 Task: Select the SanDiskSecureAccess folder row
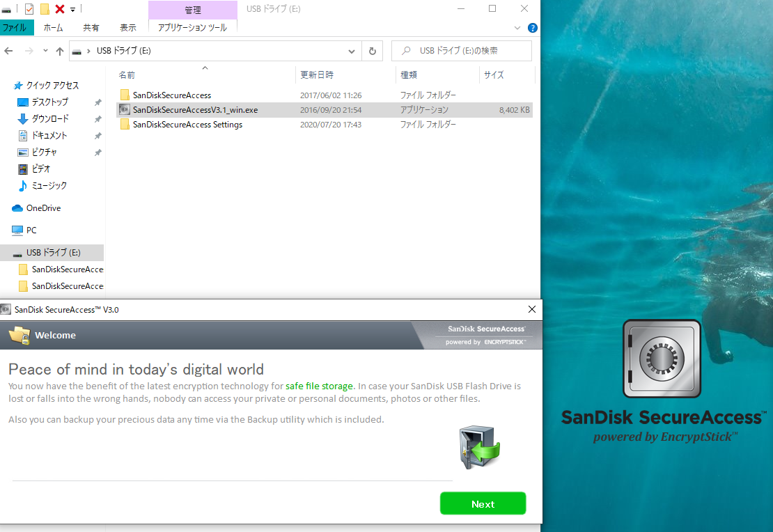(325, 95)
